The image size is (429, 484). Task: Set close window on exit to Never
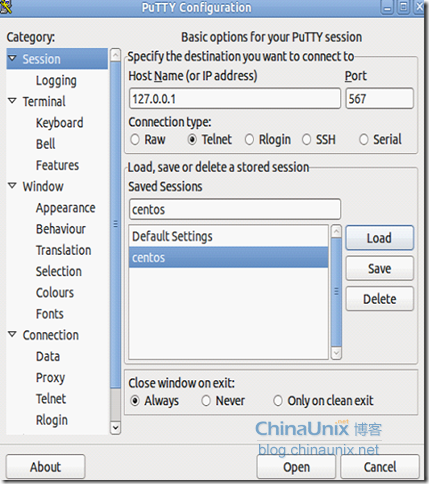pos(206,401)
